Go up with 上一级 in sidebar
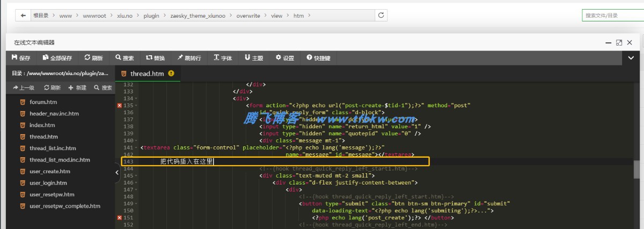644x229 pixels. [x=24, y=87]
